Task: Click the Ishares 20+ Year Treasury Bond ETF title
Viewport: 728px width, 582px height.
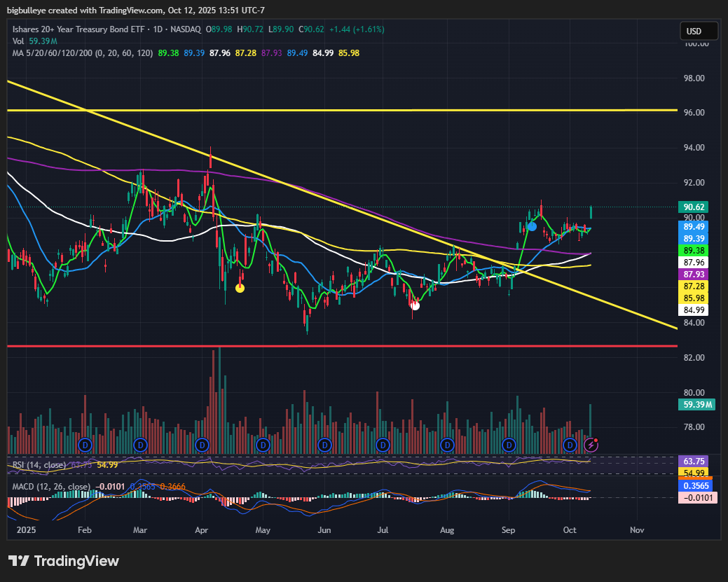Action: [78, 29]
